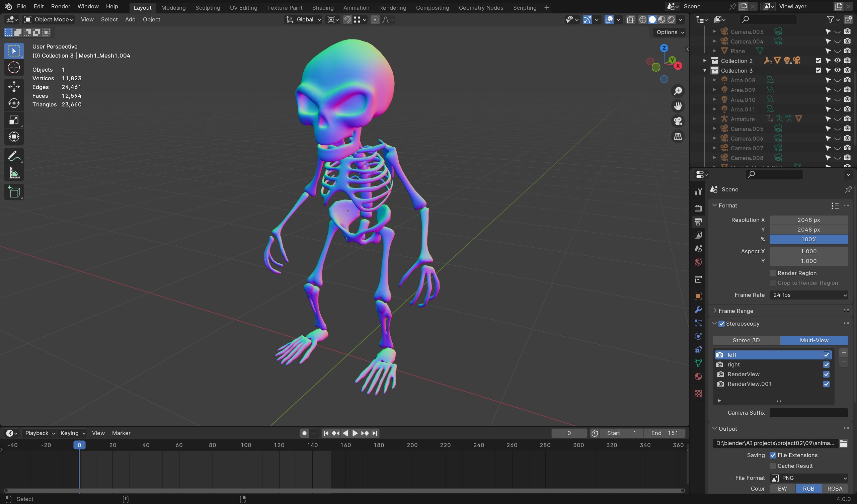Open the World properties tab
The image size is (857, 504).
pyautogui.click(x=698, y=262)
